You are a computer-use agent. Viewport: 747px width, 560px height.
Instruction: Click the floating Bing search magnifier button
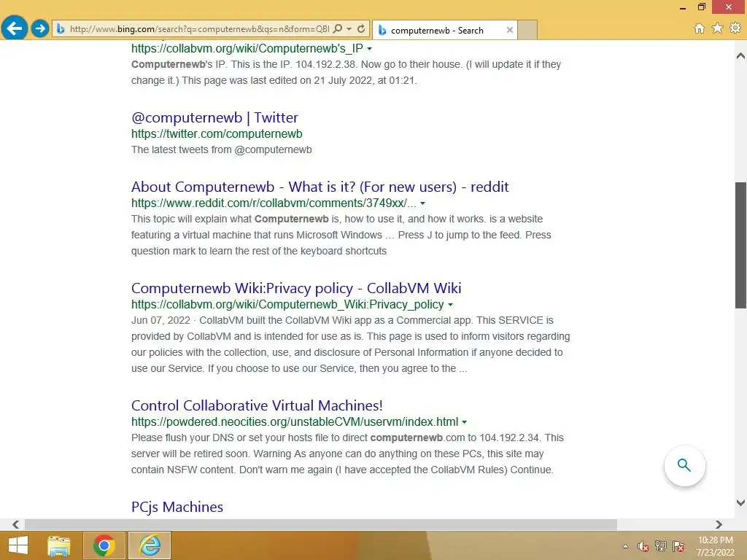coord(684,465)
